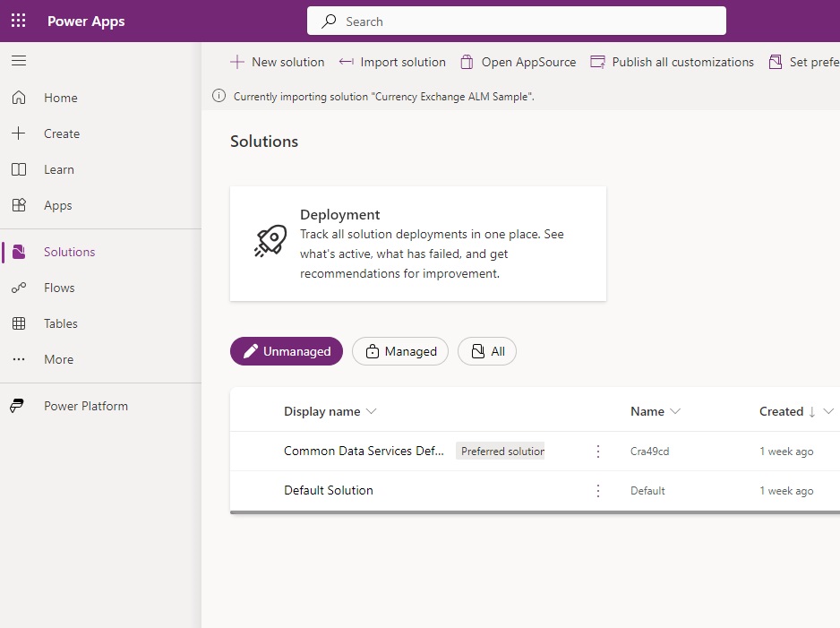Click the Import solution button
Screen dimensions: 840x628
pyautogui.click(x=392, y=62)
